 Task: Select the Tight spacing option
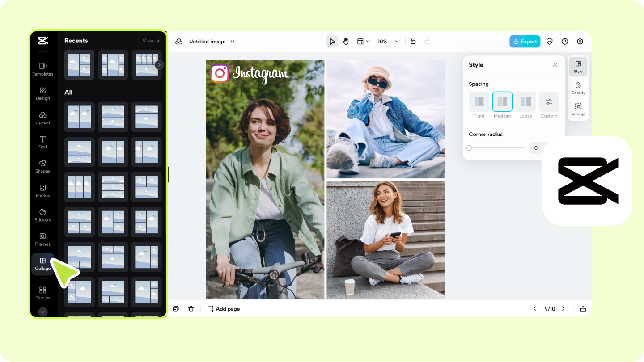(479, 102)
